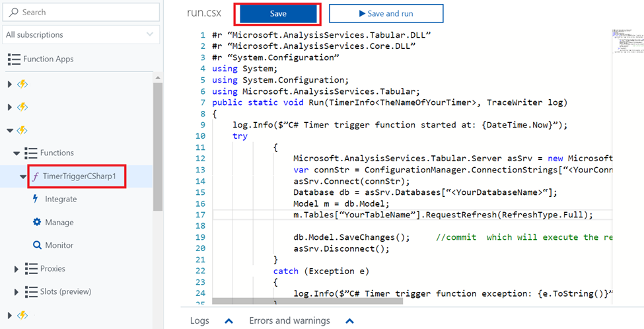This screenshot has width=644, height=329.
Task: Save the run.csx file
Action: (x=277, y=14)
